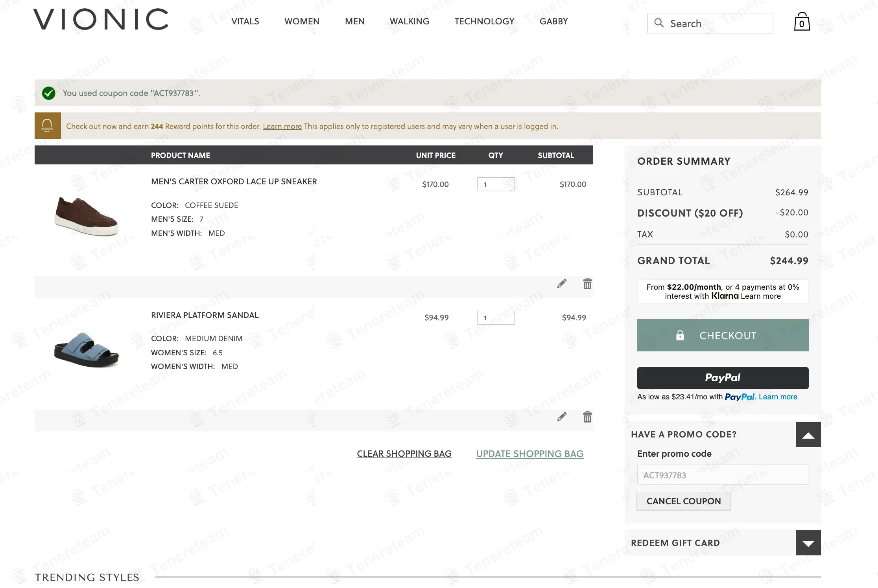The width and height of the screenshot is (878, 588).
Task: Open the Technology menu
Action: coord(484,22)
